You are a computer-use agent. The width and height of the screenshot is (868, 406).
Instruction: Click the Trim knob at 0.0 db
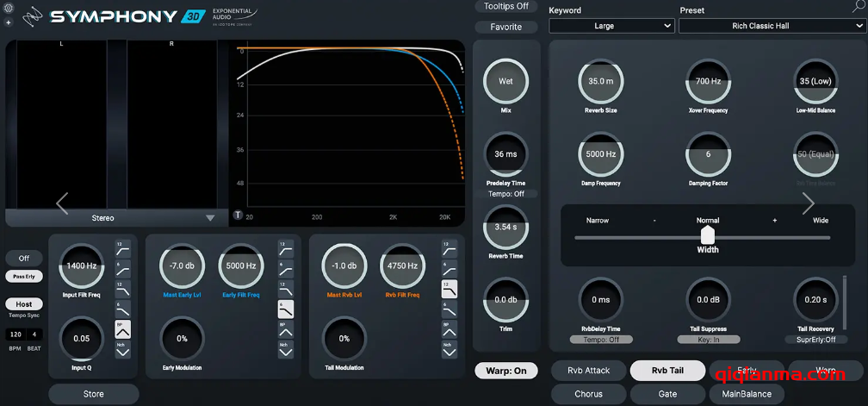pos(506,300)
